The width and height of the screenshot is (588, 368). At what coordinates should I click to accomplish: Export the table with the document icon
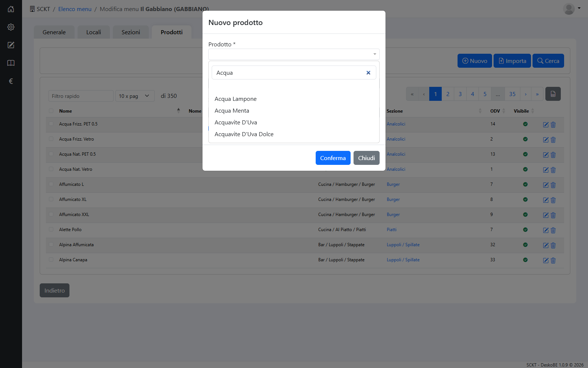pyautogui.click(x=553, y=94)
